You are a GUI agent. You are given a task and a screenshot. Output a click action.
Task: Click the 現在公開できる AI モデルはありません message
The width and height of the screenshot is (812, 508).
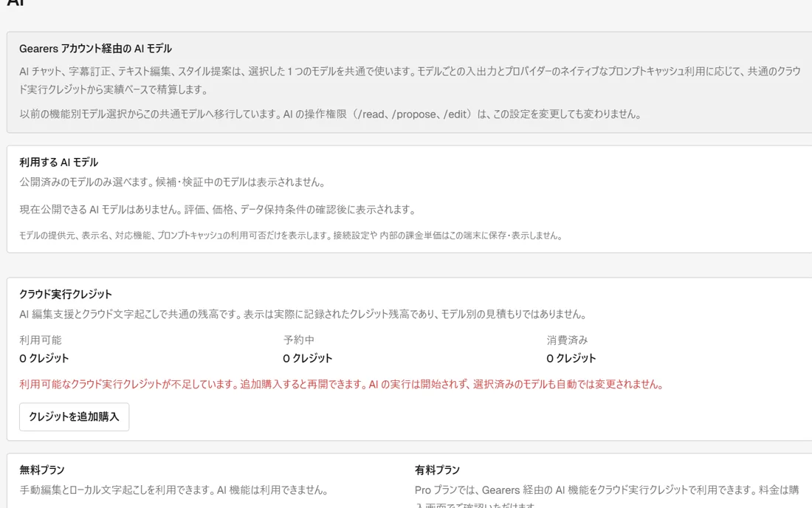218,210
